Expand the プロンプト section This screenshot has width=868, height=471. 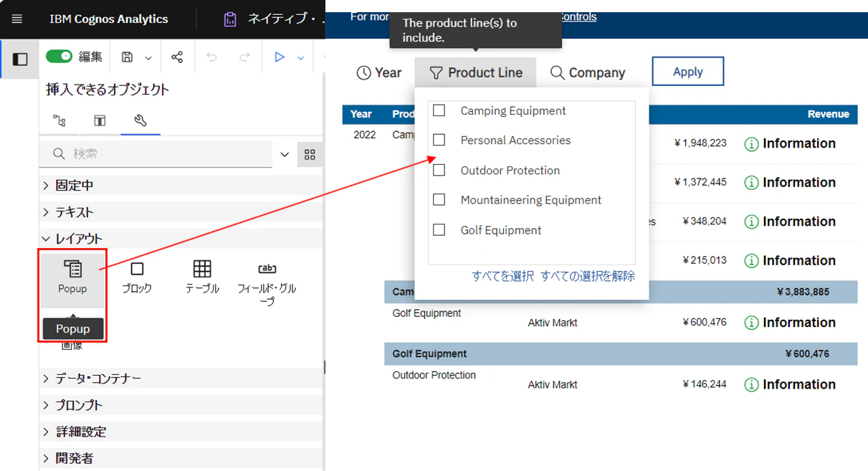[181, 405]
